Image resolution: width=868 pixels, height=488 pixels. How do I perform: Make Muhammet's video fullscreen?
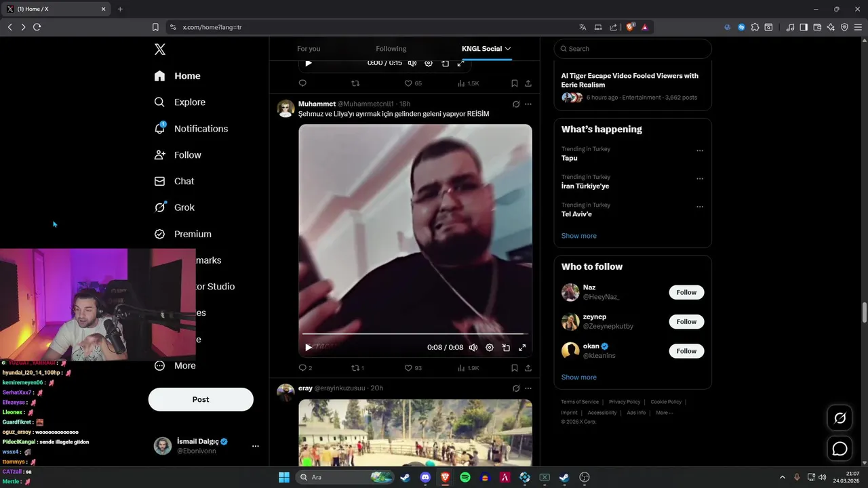522,347
